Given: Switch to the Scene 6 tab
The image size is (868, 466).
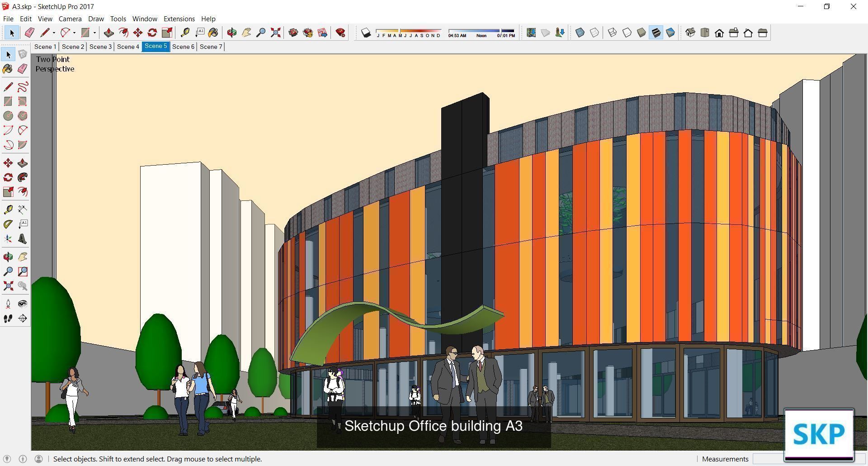Looking at the screenshot, I should point(183,47).
